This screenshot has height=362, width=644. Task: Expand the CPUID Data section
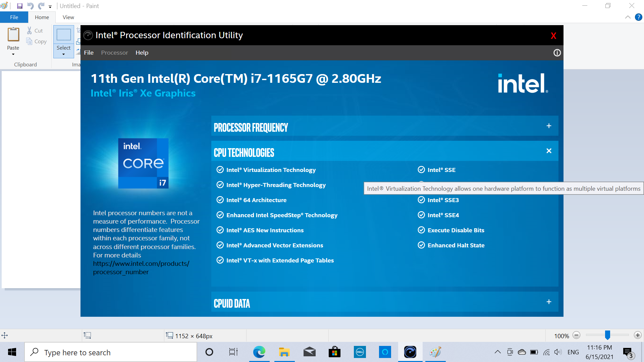click(x=548, y=302)
